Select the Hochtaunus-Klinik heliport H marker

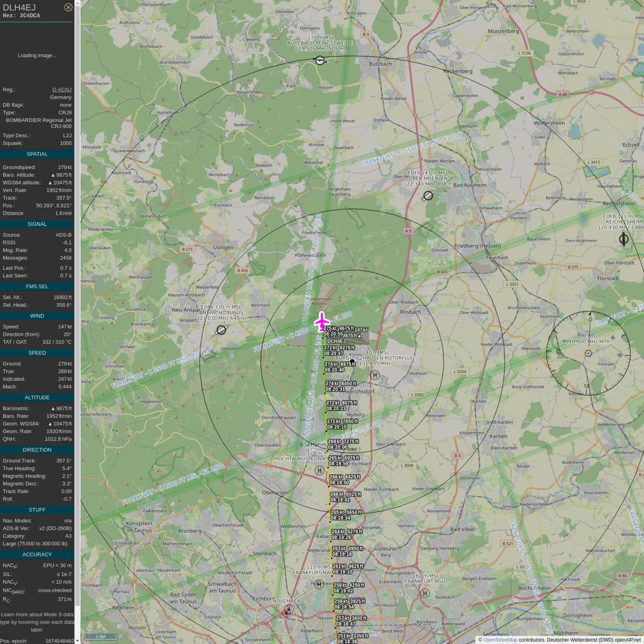click(x=319, y=470)
